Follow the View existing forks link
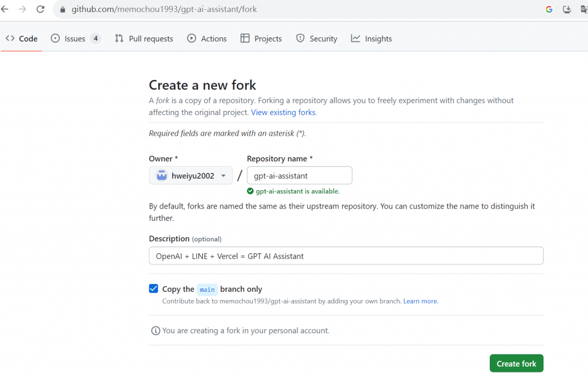588x377 pixels. tap(284, 113)
